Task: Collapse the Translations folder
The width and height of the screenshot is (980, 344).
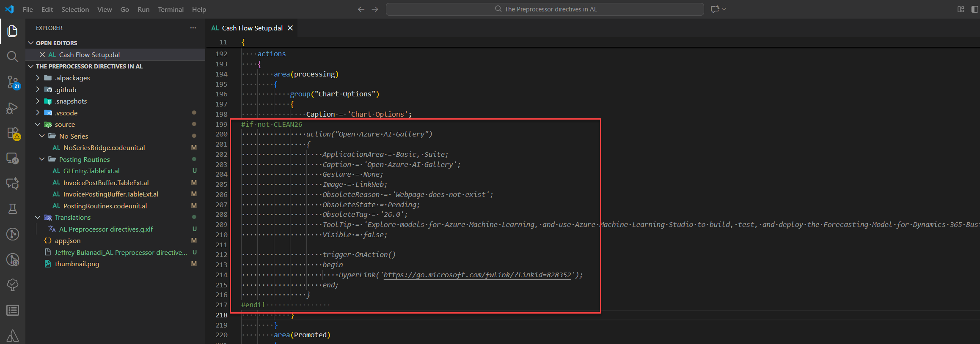Action: pyautogui.click(x=38, y=217)
